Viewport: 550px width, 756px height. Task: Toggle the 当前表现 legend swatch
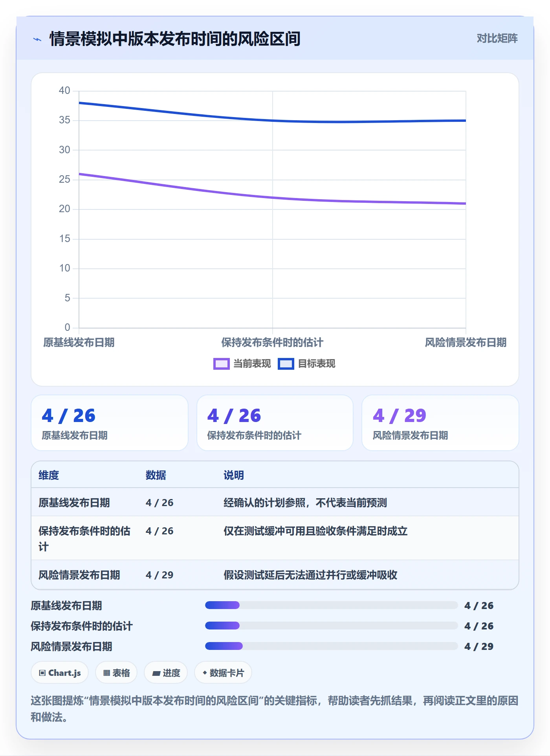(221, 364)
